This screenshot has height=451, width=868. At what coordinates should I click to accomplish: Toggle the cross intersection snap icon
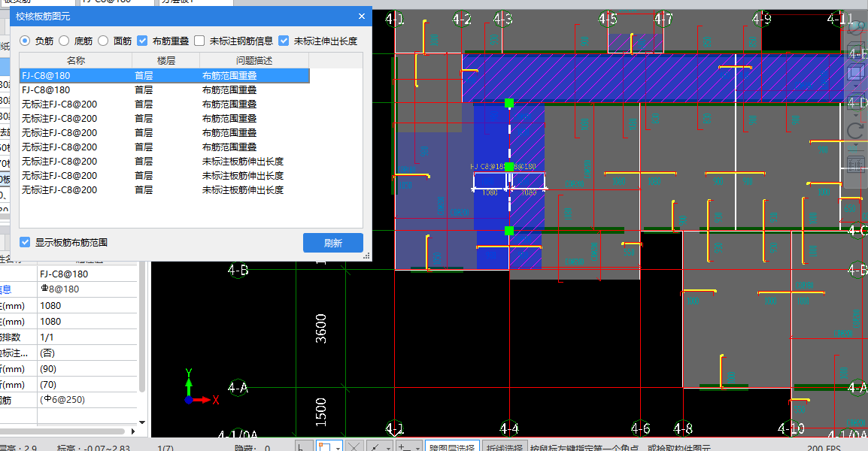click(355, 446)
